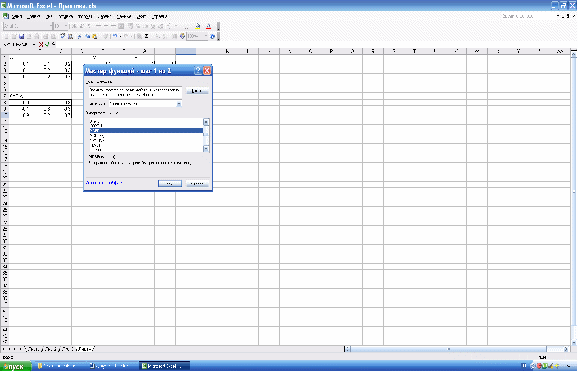Open the function category dropdown in dialog
Image resolution: width=578 pixels, height=372 pixels.
pyautogui.click(x=179, y=104)
